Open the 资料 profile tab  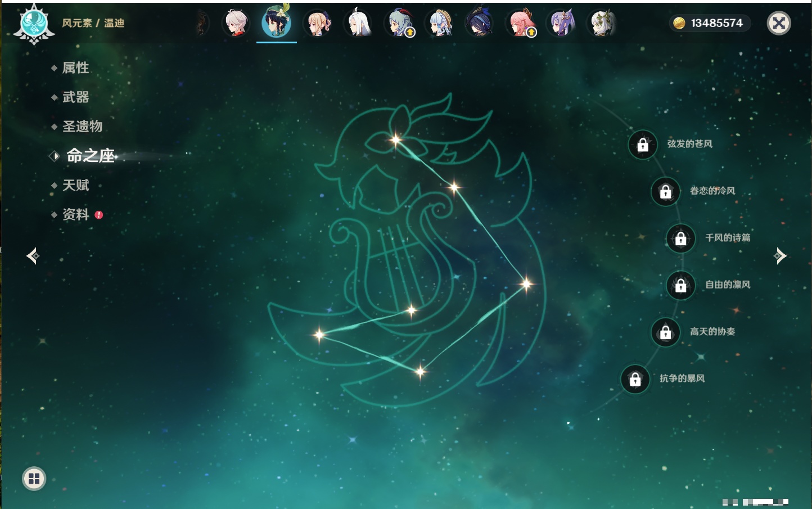coord(75,214)
